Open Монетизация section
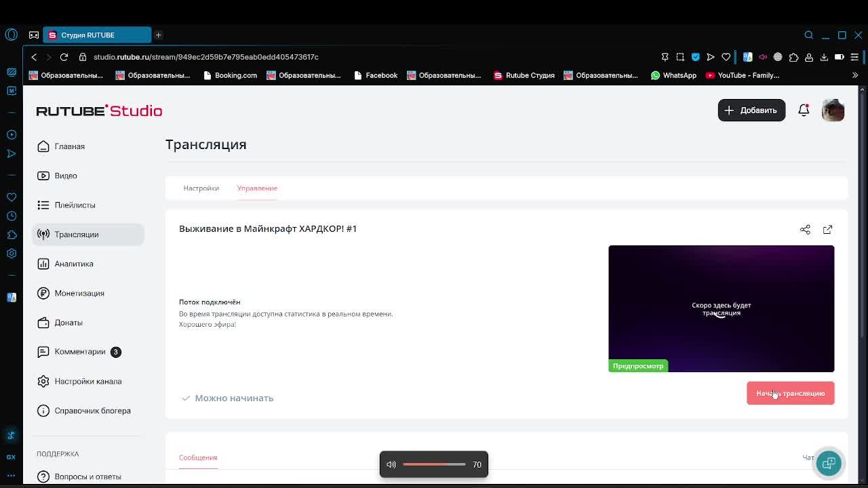Screen dimensions: 868x488 (79, 293)
